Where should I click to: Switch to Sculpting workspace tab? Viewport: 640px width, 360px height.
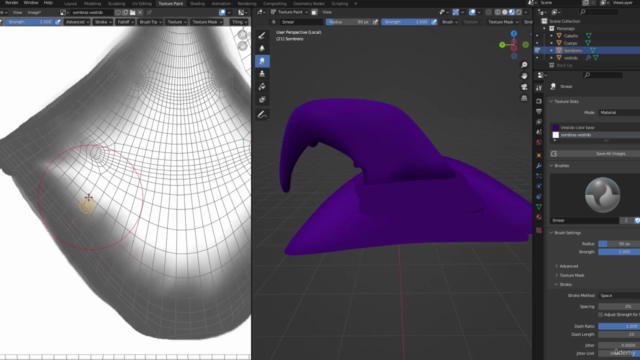tap(116, 3)
